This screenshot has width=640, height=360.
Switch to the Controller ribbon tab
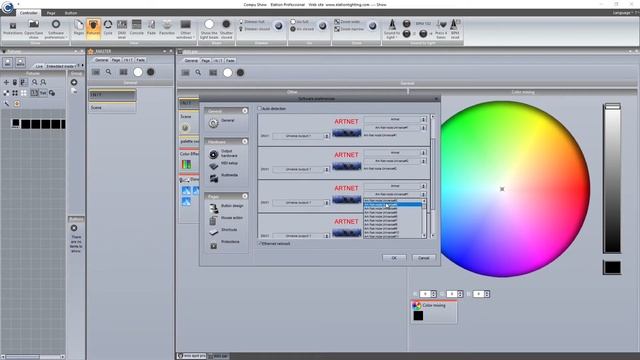click(29, 13)
